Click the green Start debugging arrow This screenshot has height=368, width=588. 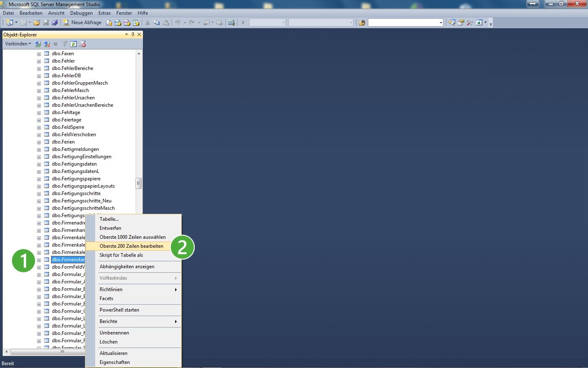(243, 22)
